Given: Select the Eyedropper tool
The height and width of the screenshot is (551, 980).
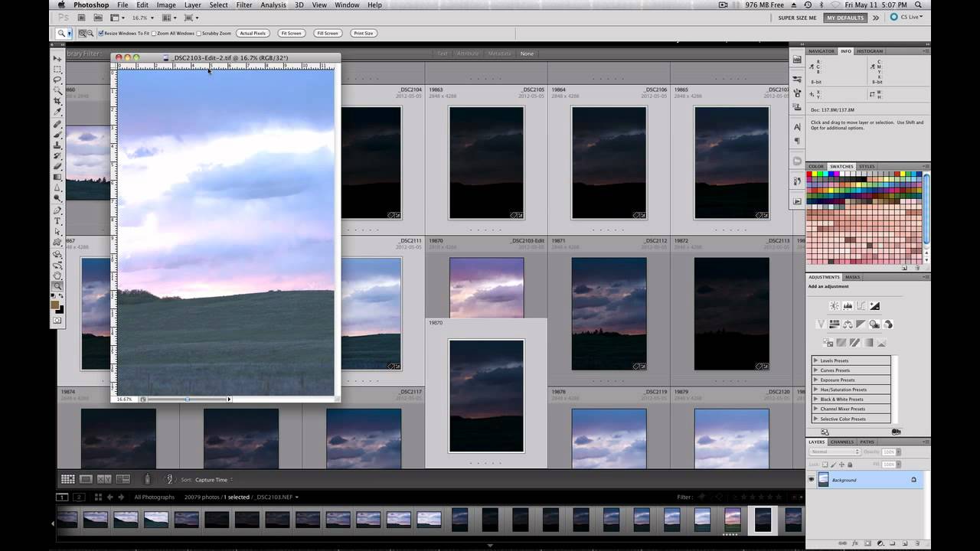Looking at the screenshot, I should pos(57,112).
